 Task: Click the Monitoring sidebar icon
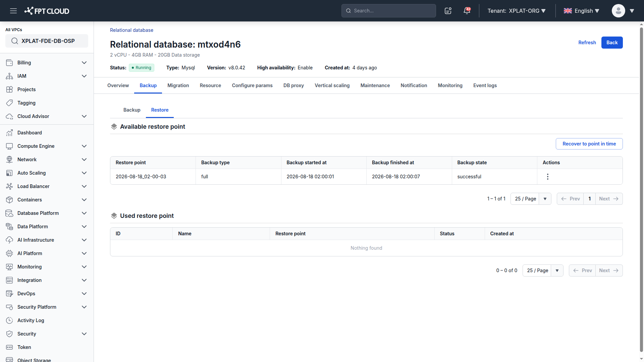click(x=9, y=267)
